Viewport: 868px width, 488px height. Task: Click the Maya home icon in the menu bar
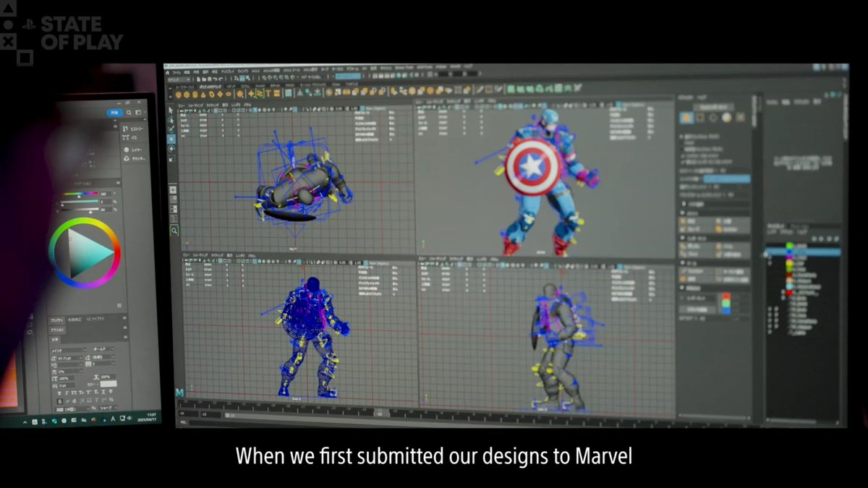166,72
